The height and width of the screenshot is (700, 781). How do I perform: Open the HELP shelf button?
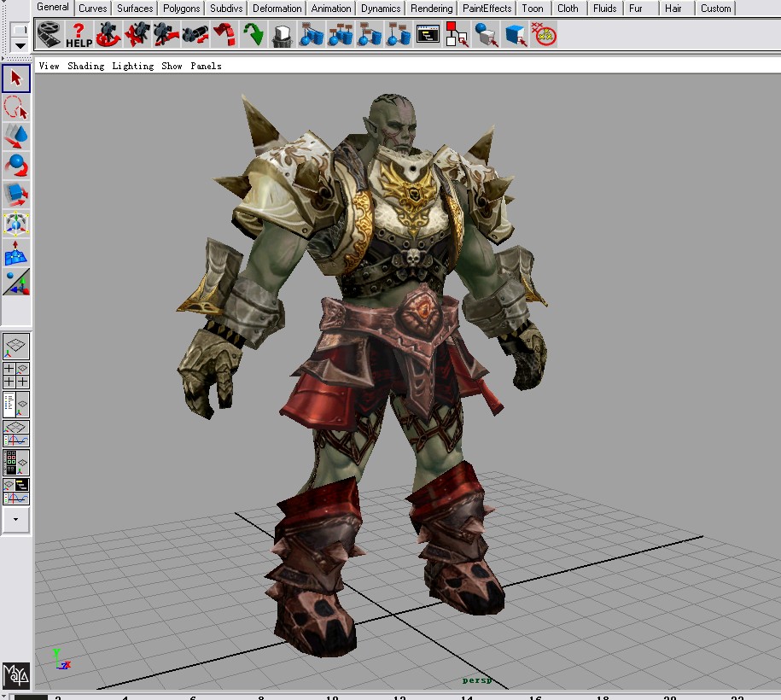(x=79, y=34)
